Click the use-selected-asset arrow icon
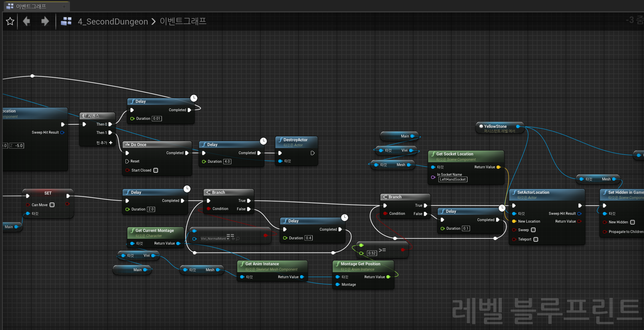The width and height of the screenshot is (644, 330). (x=233, y=239)
